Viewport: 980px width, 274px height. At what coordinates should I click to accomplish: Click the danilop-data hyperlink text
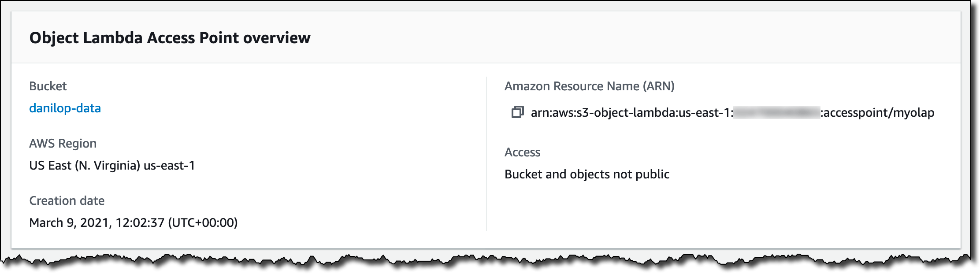point(65,108)
